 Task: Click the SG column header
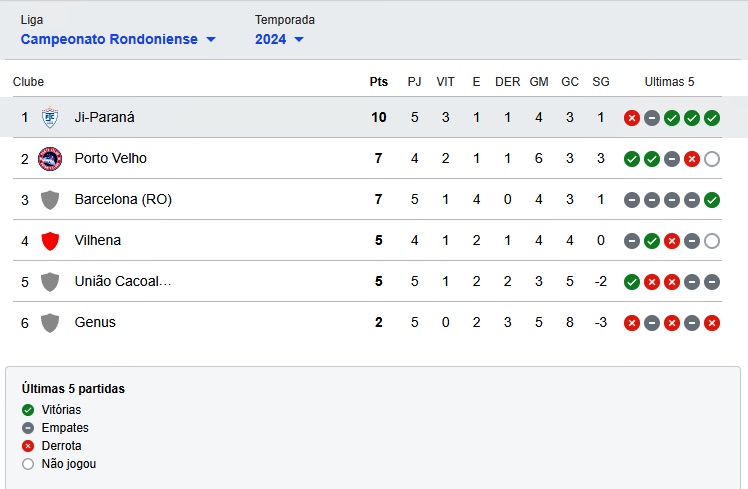coord(600,82)
